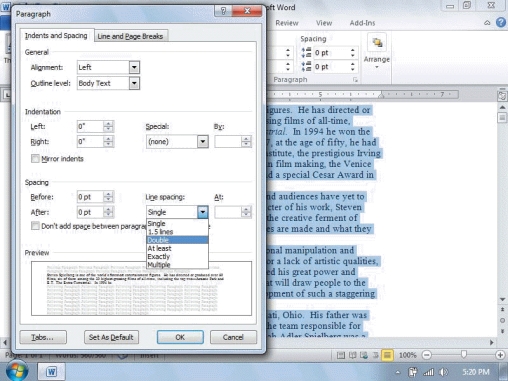The height and width of the screenshot is (381, 508).
Task: Open the Review ribbon tab
Action: point(287,23)
